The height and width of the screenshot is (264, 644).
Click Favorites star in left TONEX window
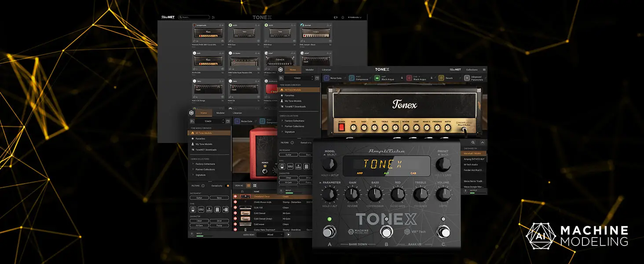[x=192, y=139]
